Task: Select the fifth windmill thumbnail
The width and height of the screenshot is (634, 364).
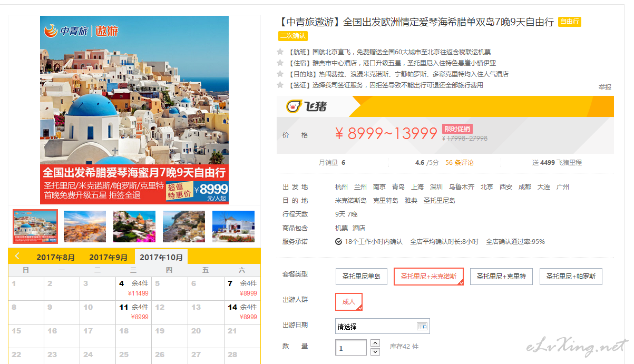Action: 233,227
